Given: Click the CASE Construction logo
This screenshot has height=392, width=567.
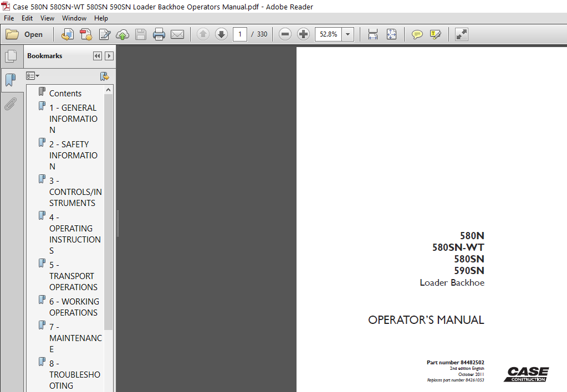Looking at the screenshot, I should [527, 374].
